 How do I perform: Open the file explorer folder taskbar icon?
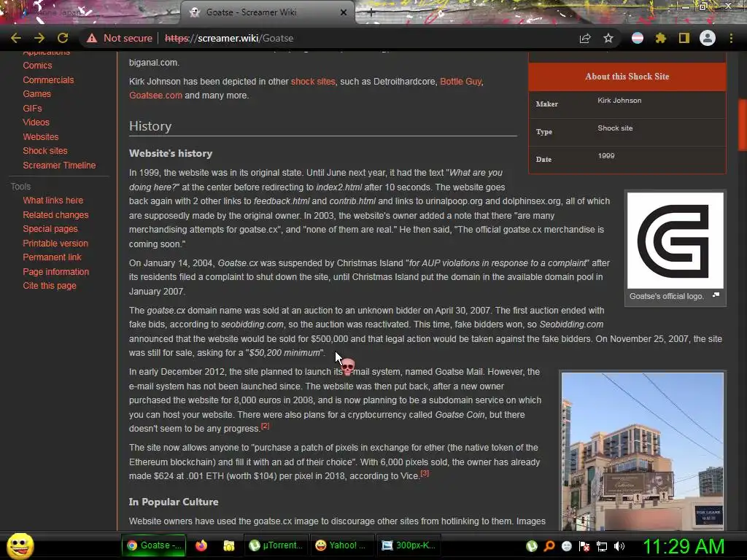click(228, 545)
